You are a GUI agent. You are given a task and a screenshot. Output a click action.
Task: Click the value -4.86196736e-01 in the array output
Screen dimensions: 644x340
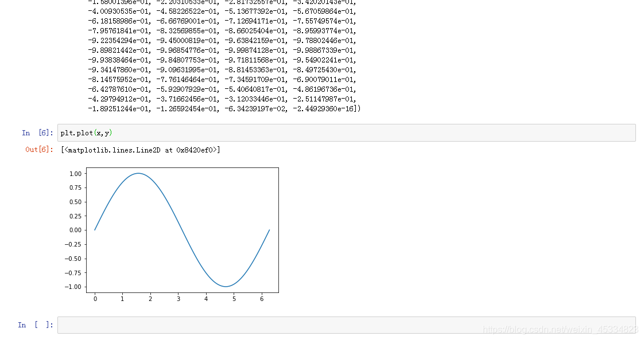coord(323,89)
